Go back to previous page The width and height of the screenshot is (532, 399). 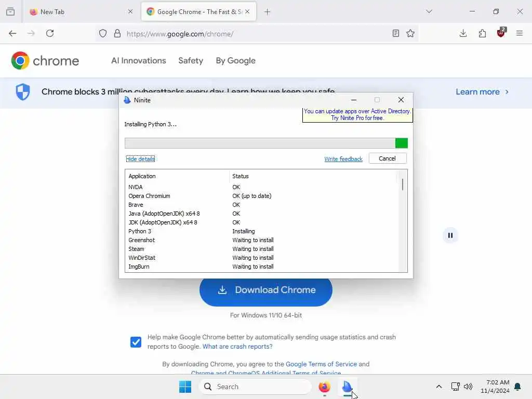point(12,33)
